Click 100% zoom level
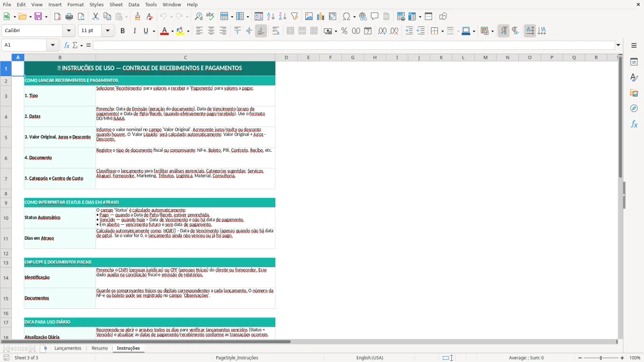644x362 pixels. click(635, 358)
